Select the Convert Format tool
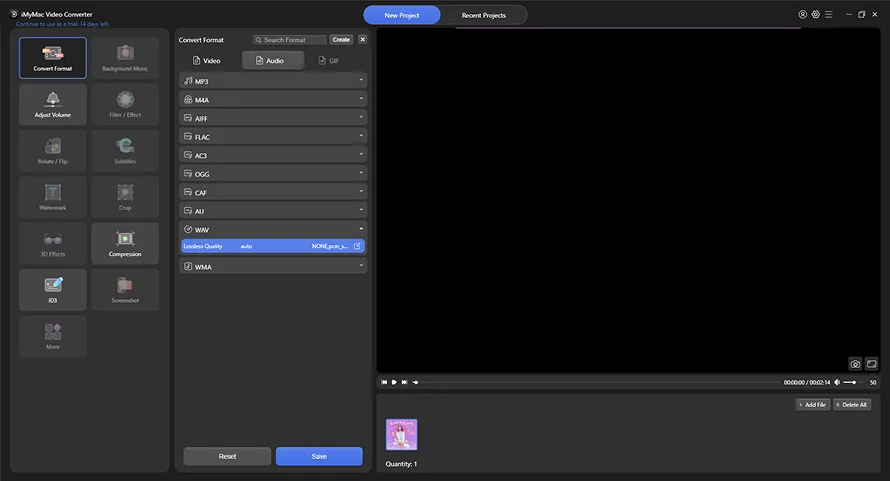Screen dimensions: 890x481 (53, 58)
